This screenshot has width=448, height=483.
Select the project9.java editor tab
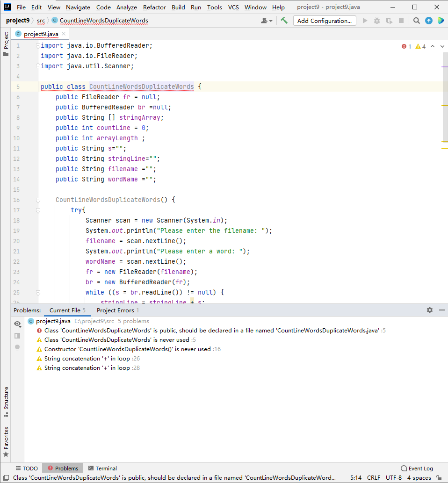(41, 34)
